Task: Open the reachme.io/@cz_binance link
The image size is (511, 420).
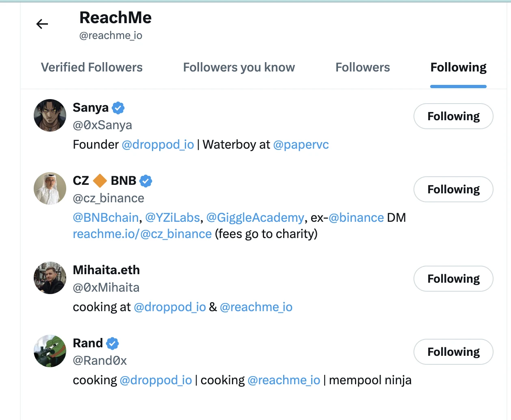Action: coord(142,234)
